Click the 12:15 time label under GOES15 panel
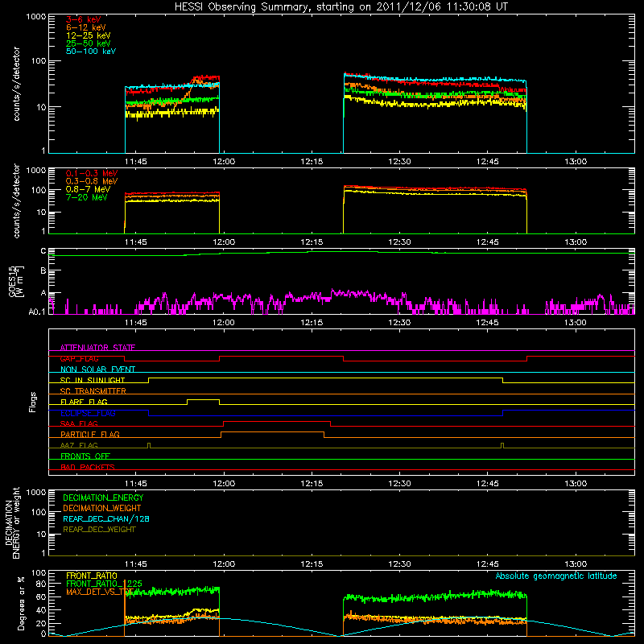 [312, 323]
